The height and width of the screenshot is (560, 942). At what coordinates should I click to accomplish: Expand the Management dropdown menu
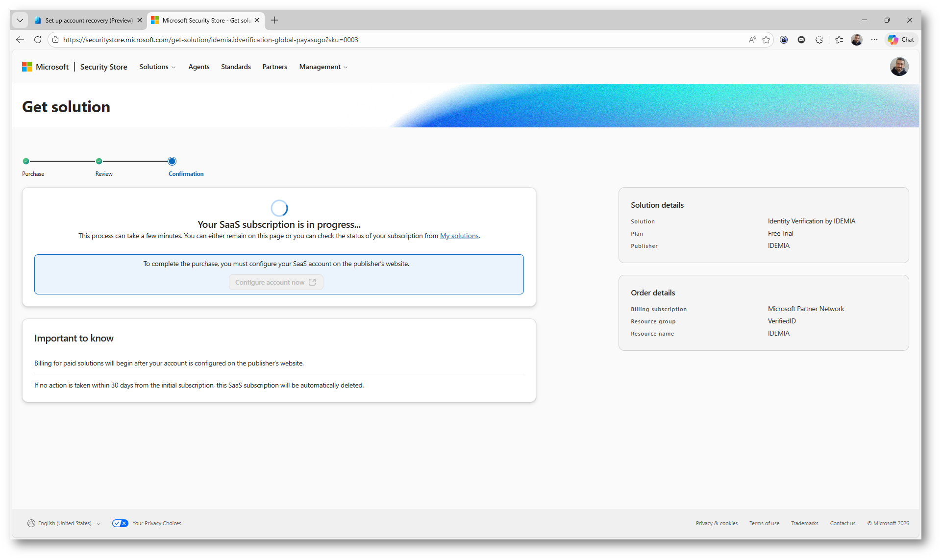point(323,67)
